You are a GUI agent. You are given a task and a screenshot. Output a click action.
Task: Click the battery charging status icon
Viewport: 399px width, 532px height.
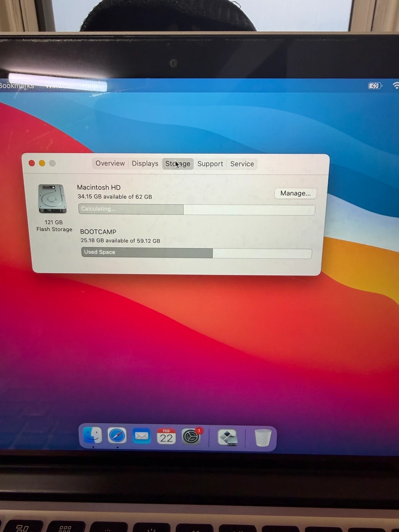[375, 86]
